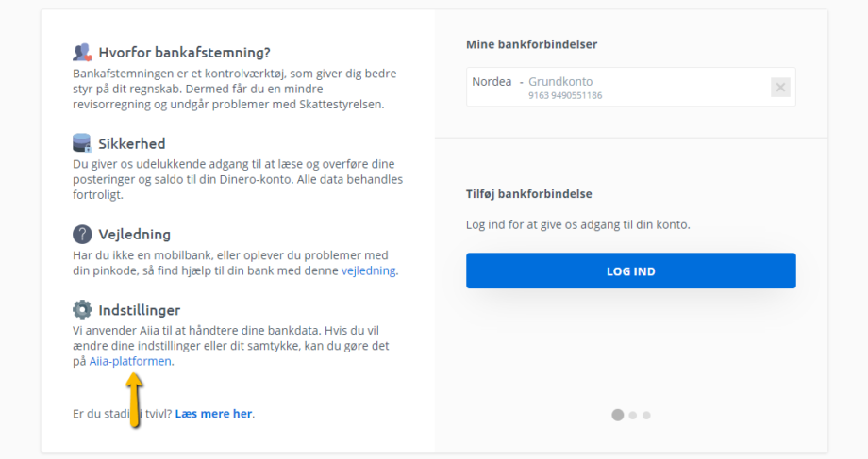Open the vejledning link
The image size is (868, 459).
click(368, 271)
